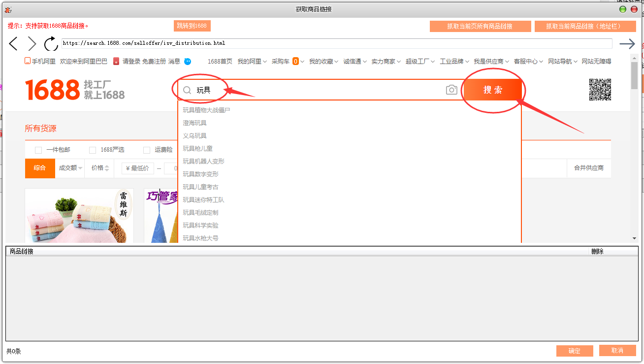Check the 运费险 checkbox
644x364 pixels.
[147, 150]
